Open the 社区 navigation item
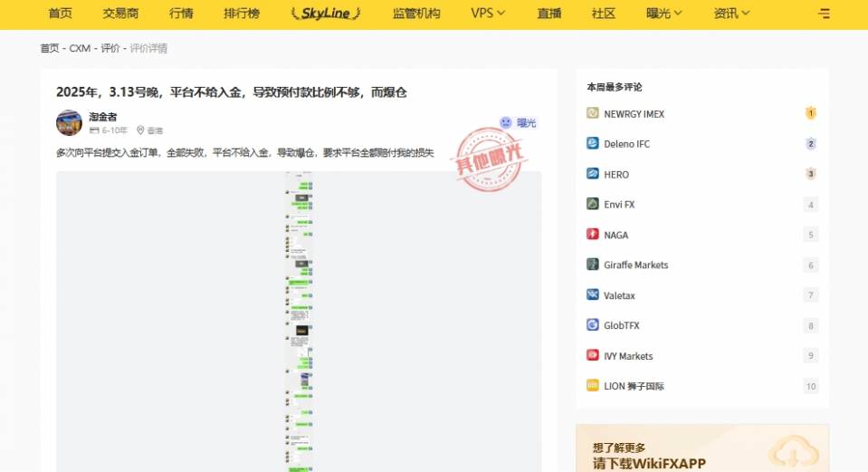Screen dimensions: 868x472 pos(604,13)
